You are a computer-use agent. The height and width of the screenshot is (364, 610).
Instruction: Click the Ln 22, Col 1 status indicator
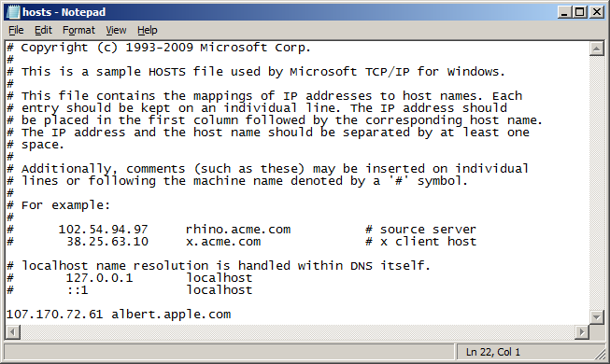[x=493, y=353]
